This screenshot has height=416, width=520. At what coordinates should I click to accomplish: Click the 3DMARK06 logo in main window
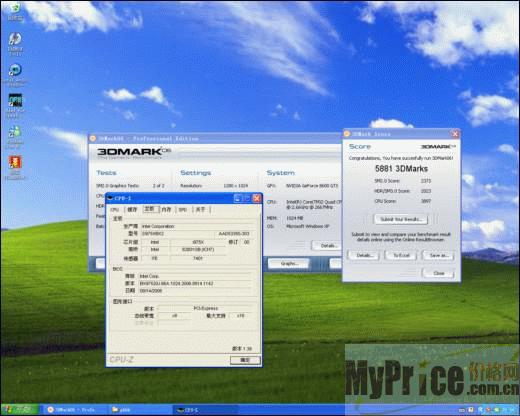pyautogui.click(x=134, y=152)
